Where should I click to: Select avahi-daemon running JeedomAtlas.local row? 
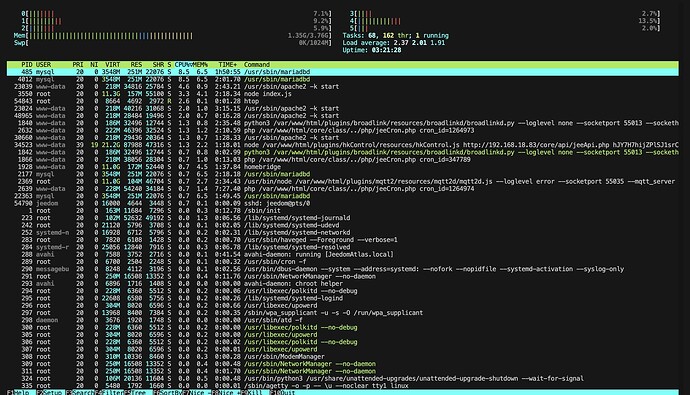click(x=342, y=254)
